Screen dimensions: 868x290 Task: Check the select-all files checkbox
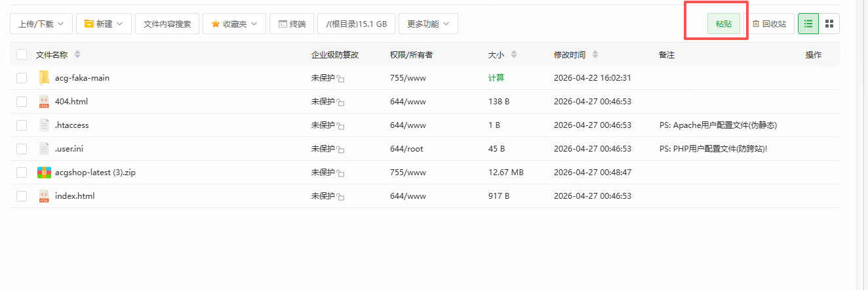pos(22,54)
